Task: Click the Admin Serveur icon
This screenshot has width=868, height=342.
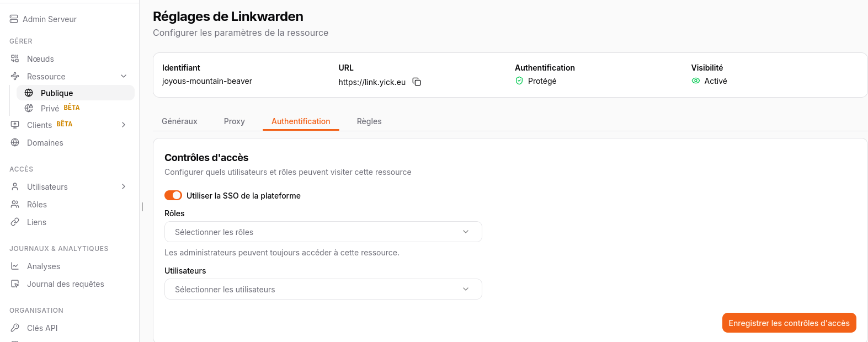Action: point(14,19)
